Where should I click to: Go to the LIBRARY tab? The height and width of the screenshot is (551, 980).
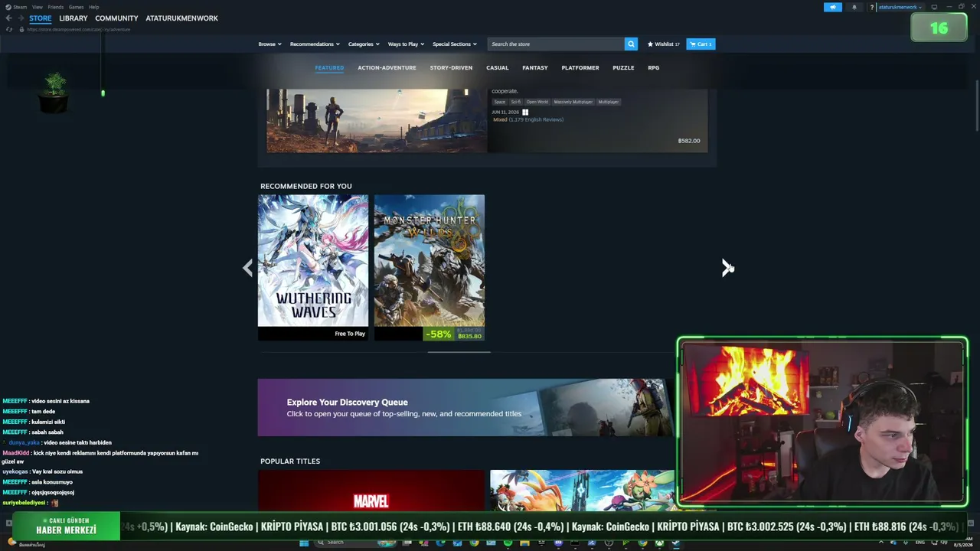(73, 18)
